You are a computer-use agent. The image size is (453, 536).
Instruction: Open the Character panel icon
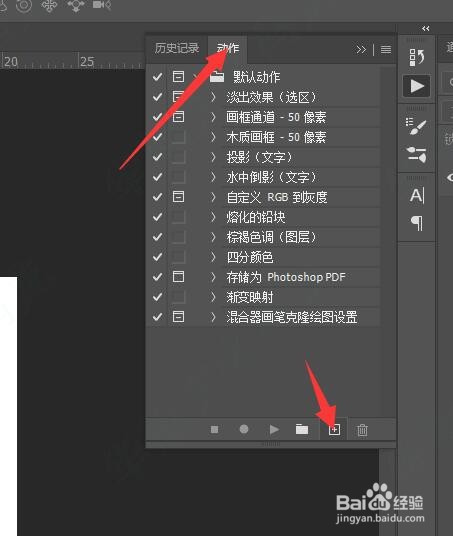[416, 196]
